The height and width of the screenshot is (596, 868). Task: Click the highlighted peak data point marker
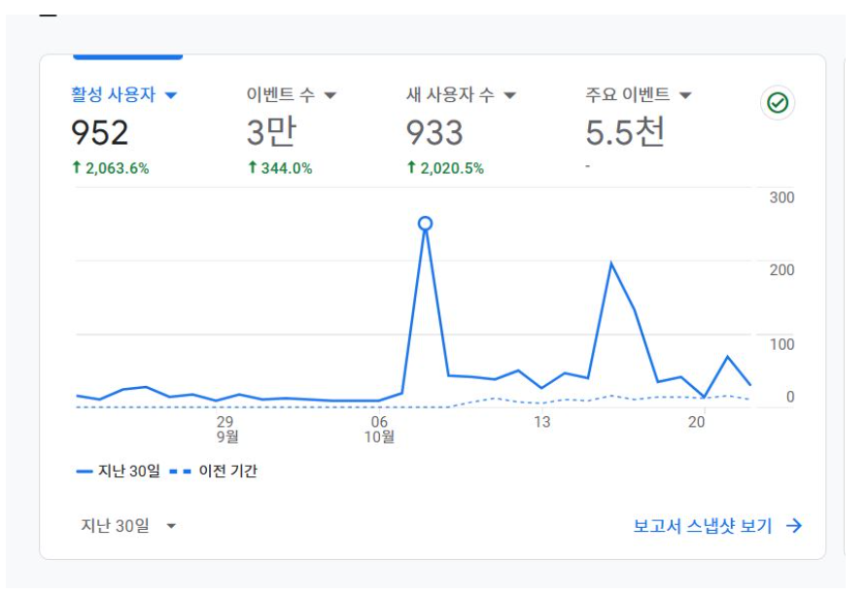click(x=425, y=224)
